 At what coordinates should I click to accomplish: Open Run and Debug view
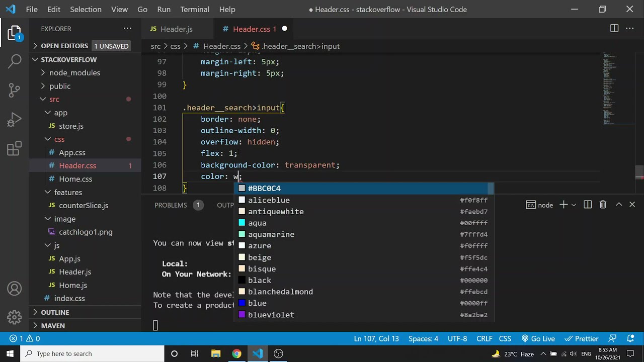(x=14, y=120)
